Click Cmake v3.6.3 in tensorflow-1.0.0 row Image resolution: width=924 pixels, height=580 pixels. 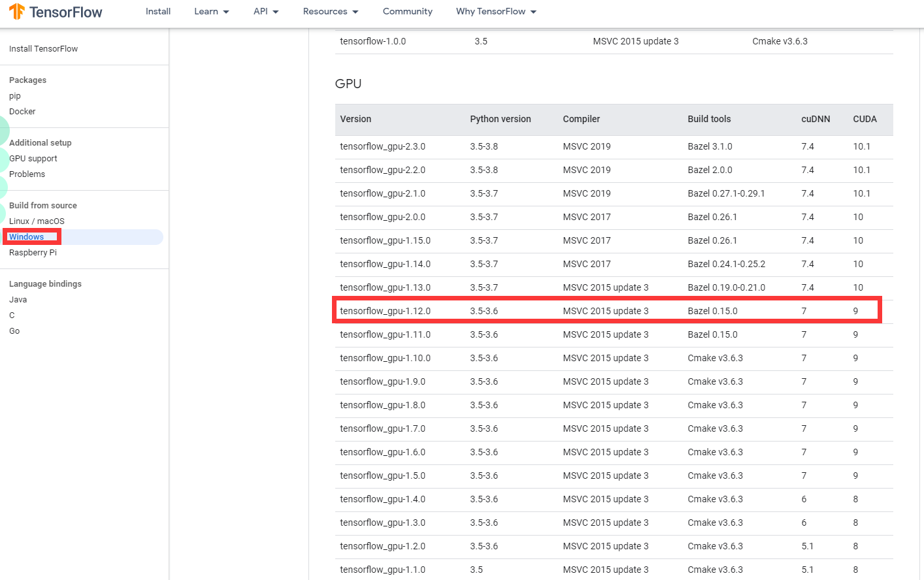pos(780,41)
